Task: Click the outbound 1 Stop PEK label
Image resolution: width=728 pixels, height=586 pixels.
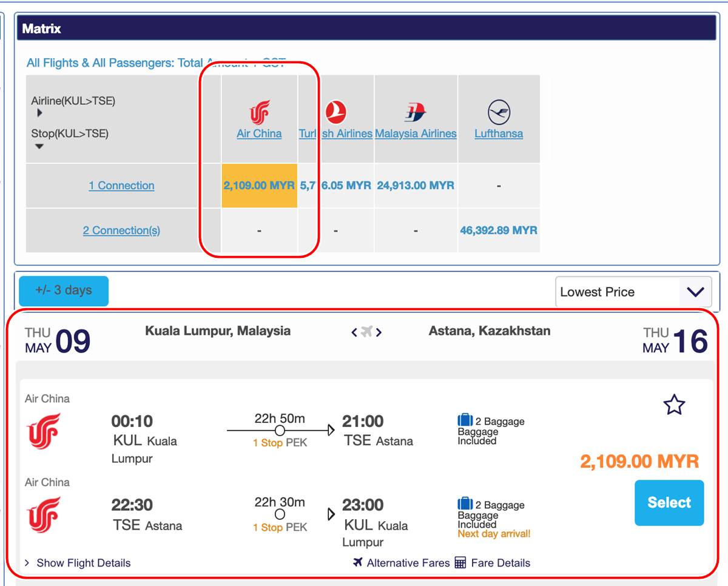Action: point(280,443)
